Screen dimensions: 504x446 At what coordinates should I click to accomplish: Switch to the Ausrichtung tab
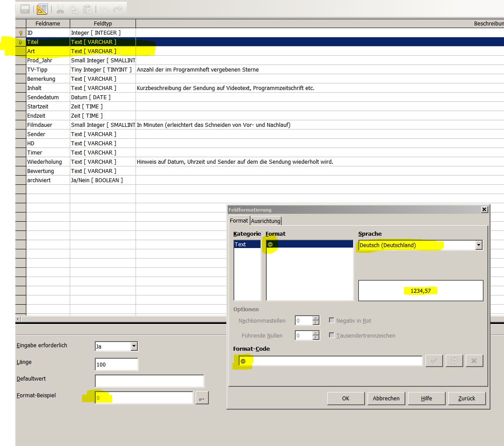coord(265,221)
